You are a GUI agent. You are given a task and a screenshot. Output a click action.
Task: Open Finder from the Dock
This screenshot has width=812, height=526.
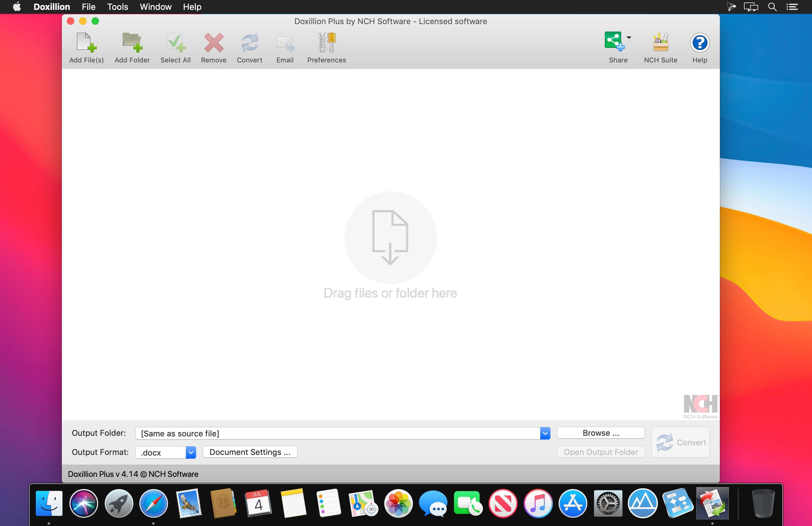[x=49, y=503]
